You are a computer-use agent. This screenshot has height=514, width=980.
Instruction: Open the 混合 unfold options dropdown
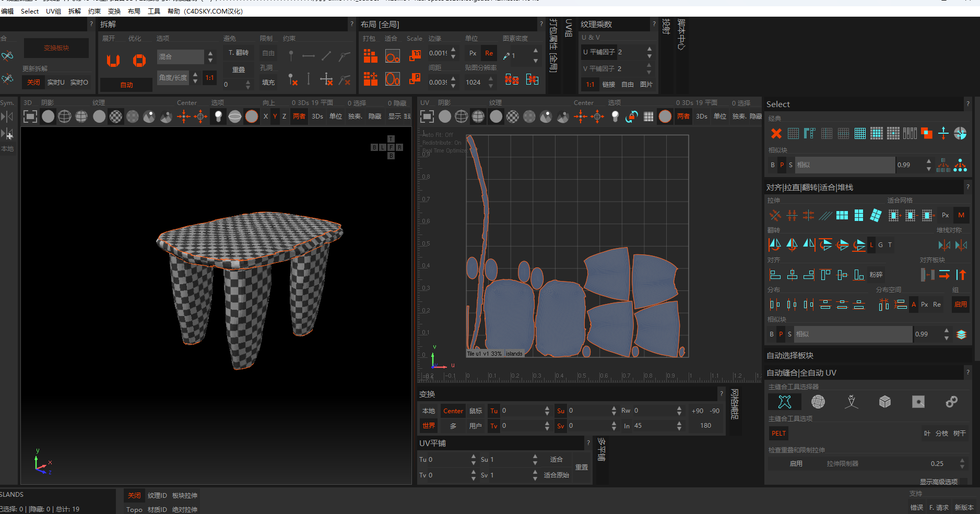(x=186, y=56)
